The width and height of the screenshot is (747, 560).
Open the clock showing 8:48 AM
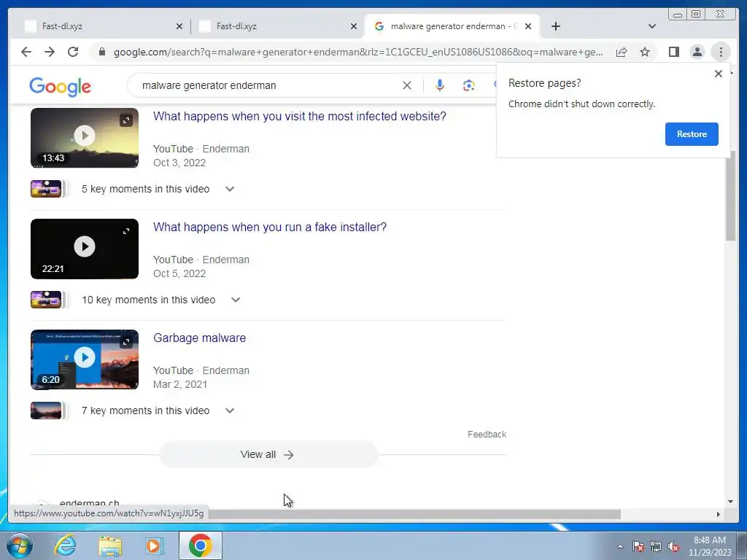[710, 546]
